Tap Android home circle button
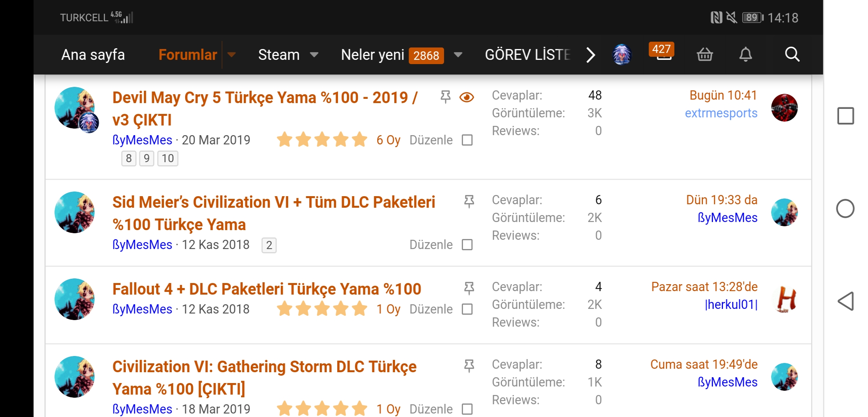Viewport: 868px width, 417px height. (845, 208)
